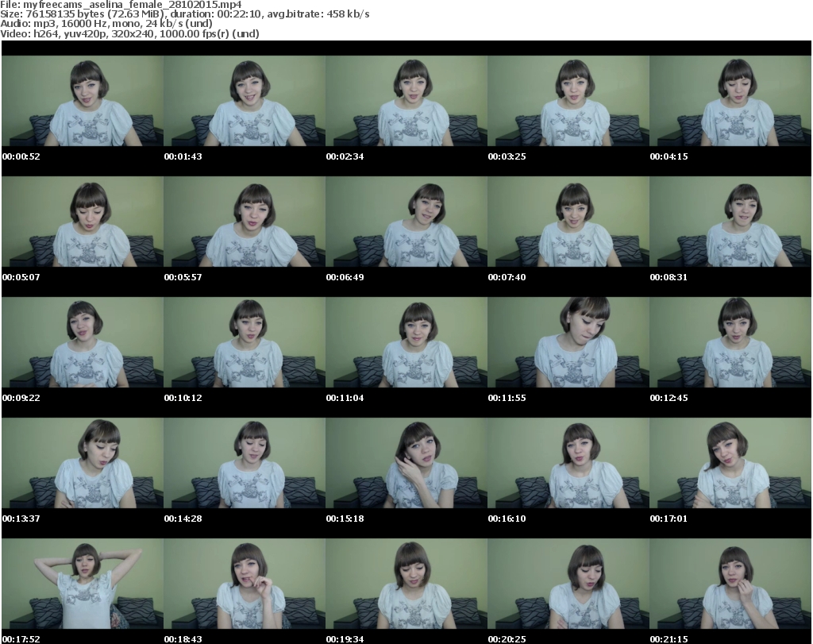
Task: Select the thumbnail stamped 00:18:43
Action: pyautogui.click(x=245, y=584)
